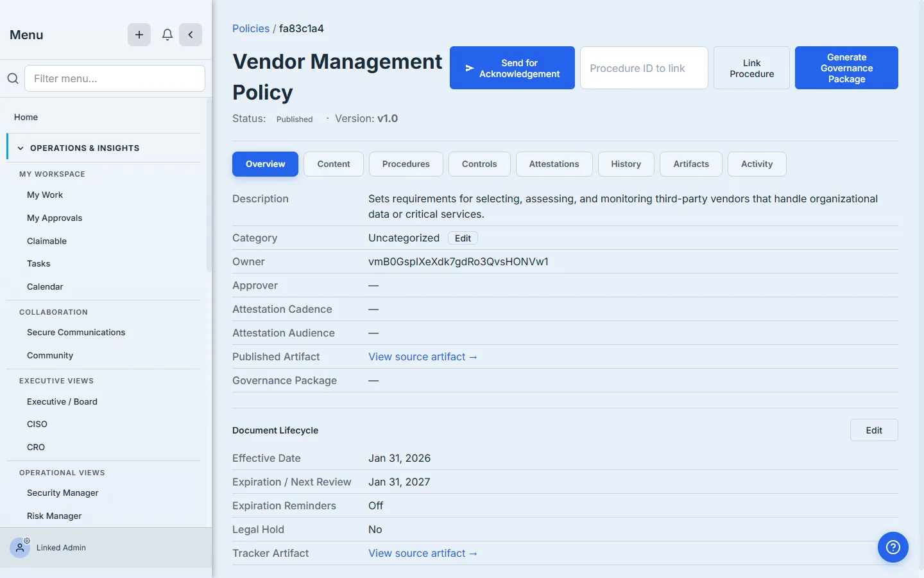The width and height of the screenshot is (924, 578).
Task: Edit Document Lifecycle section
Action: (874, 430)
